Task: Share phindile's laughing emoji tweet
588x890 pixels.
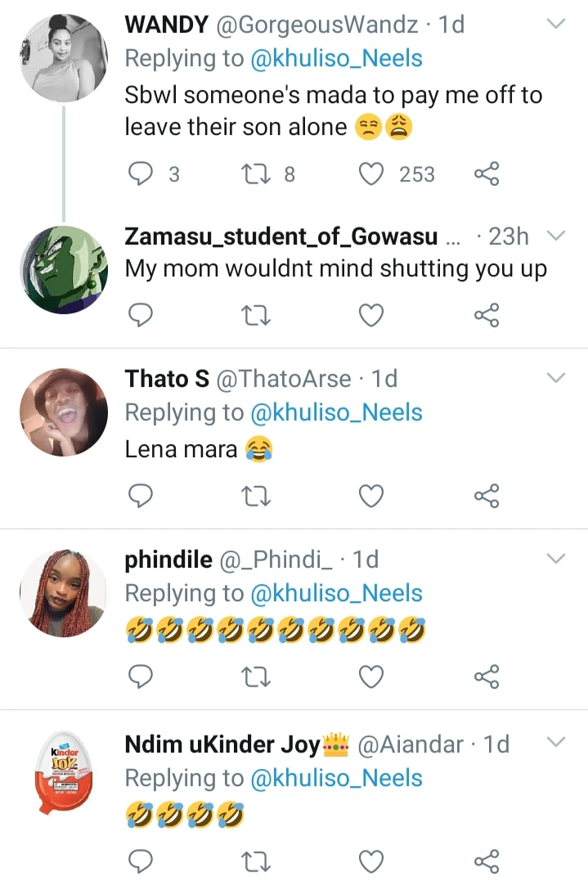Action: [487, 676]
